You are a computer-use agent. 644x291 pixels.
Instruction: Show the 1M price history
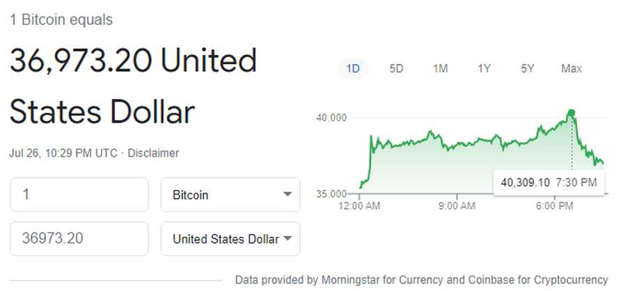coord(440,68)
